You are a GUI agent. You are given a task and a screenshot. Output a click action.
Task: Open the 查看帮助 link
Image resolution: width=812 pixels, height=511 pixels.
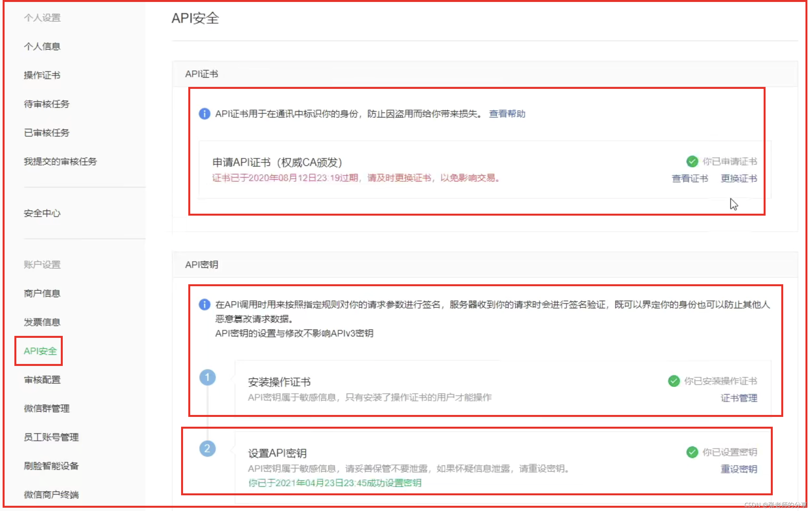507,114
